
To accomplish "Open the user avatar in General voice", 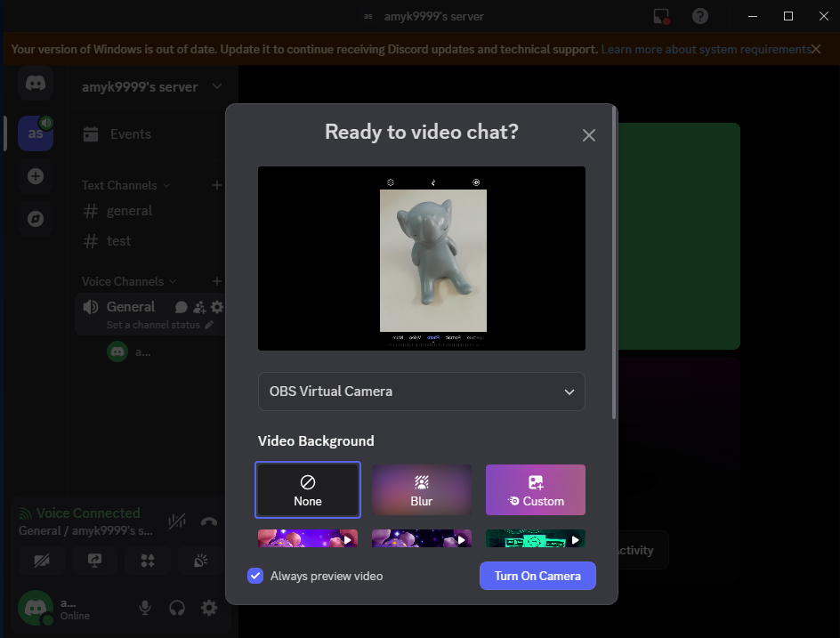I will [x=117, y=352].
